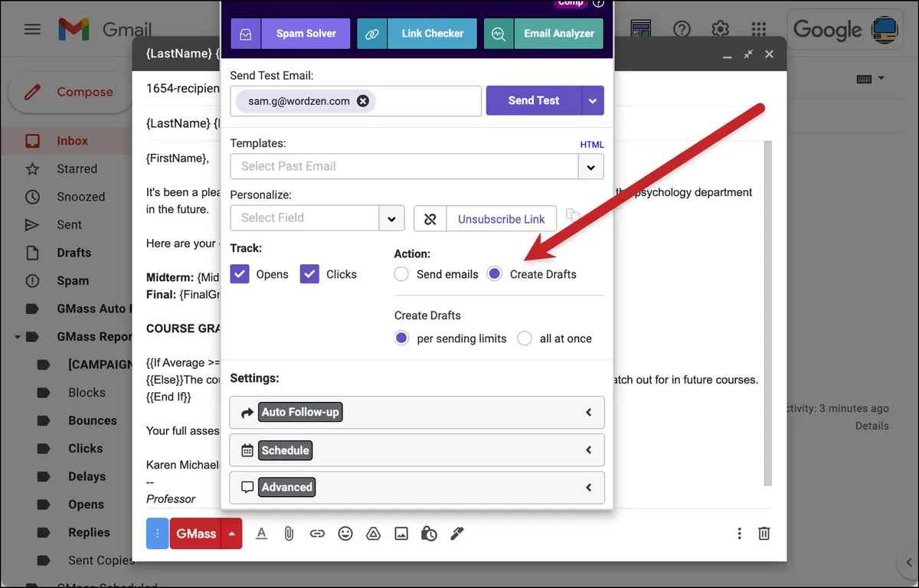
Task: Open Gmail support help icon
Action: (682, 30)
